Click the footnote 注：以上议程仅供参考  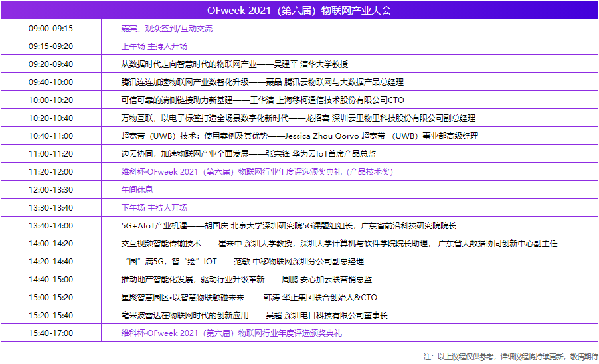[x=511, y=357]
